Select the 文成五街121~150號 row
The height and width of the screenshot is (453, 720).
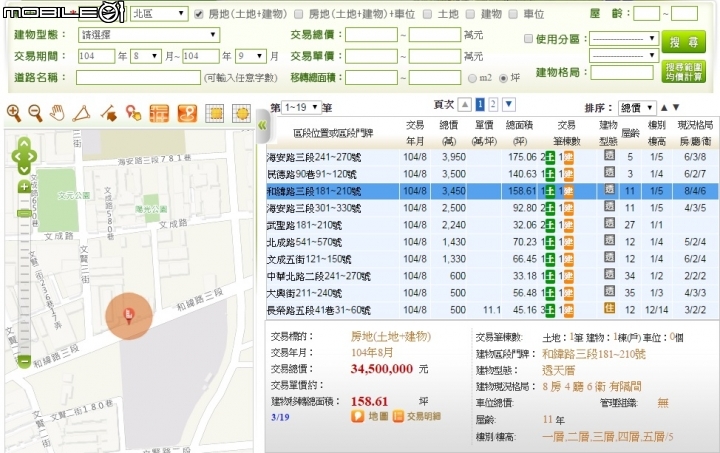click(492, 259)
